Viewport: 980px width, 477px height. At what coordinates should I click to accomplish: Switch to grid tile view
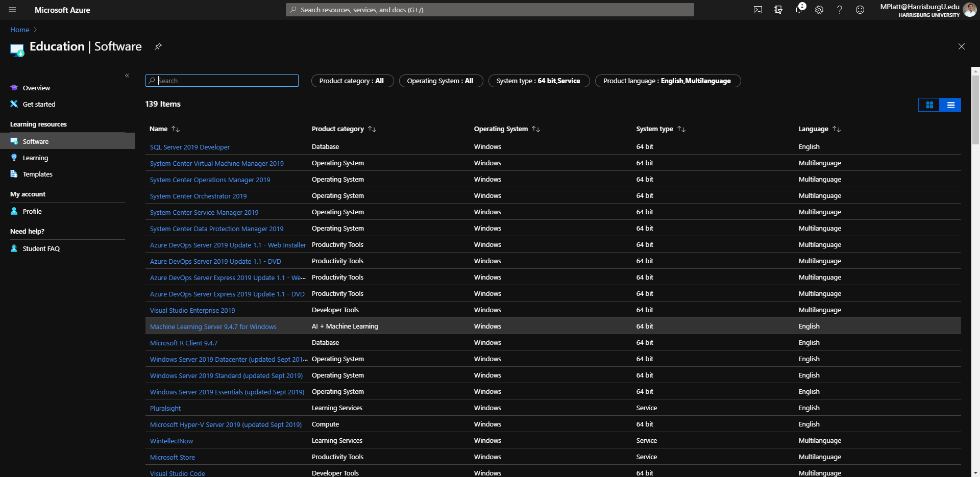[929, 105]
